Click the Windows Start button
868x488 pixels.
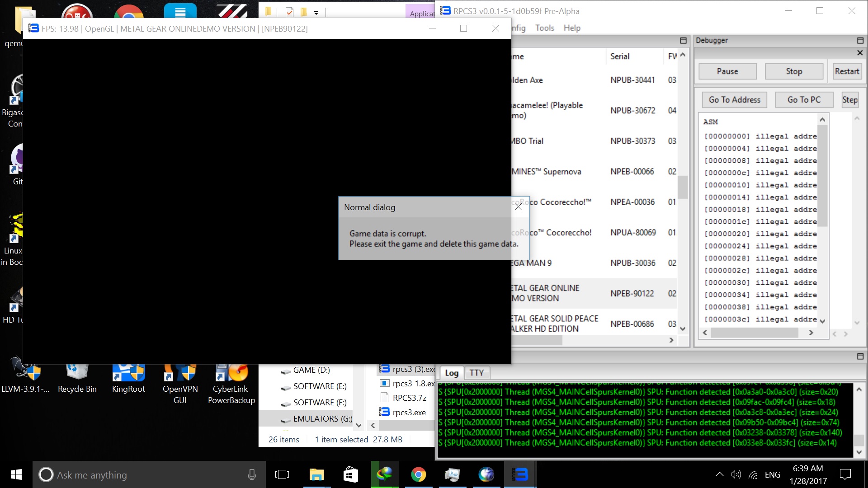coord(16,474)
